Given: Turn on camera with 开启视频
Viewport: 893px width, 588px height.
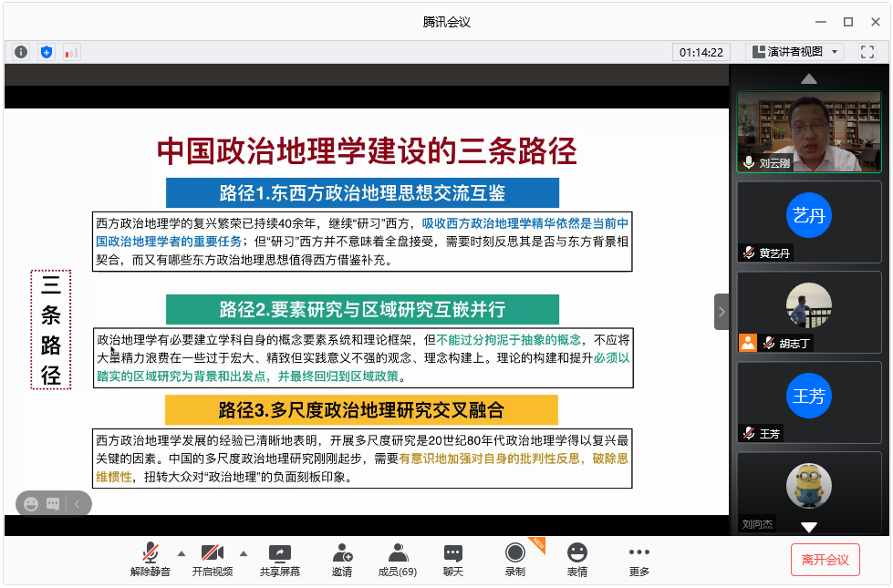Looking at the screenshot, I should tap(212, 559).
